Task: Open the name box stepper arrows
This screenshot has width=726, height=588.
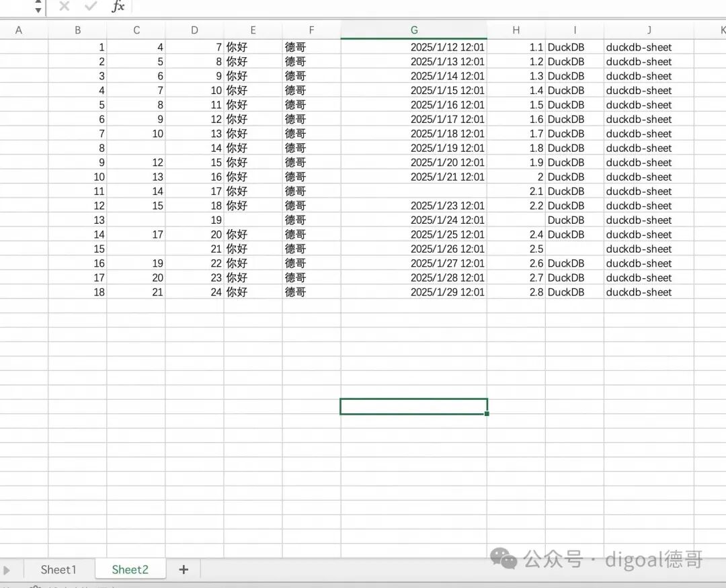Action: coord(38,7)
